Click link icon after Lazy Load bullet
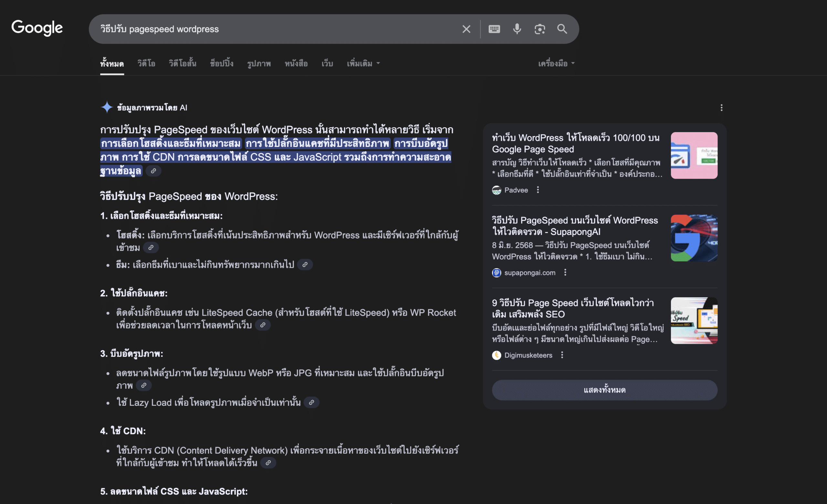827x504 pixels. 311,402
